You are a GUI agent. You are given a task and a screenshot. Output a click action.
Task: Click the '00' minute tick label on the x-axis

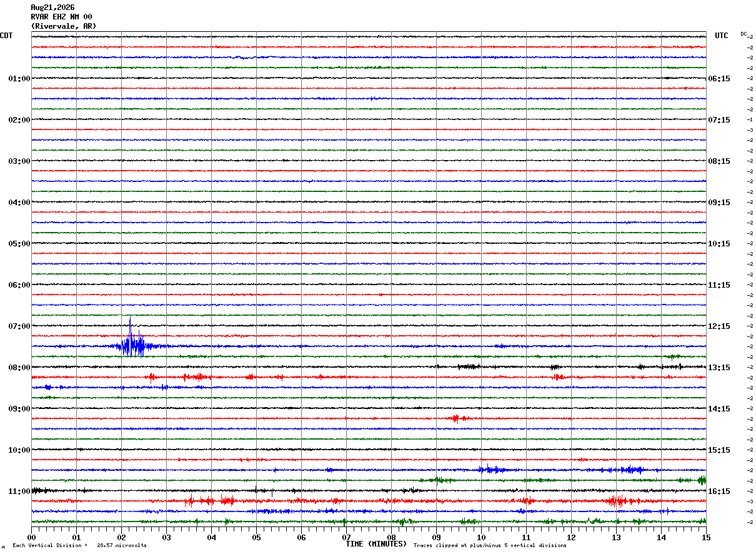click(31, 537)
